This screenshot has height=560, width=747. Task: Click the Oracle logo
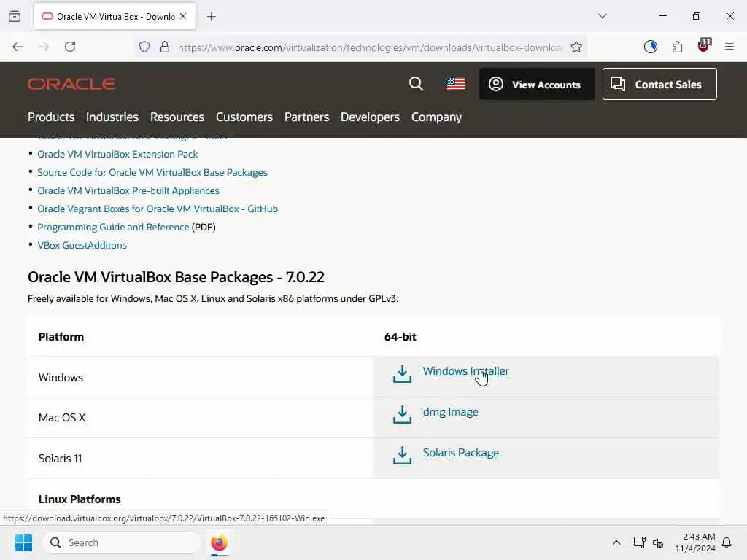coord(71,85)
